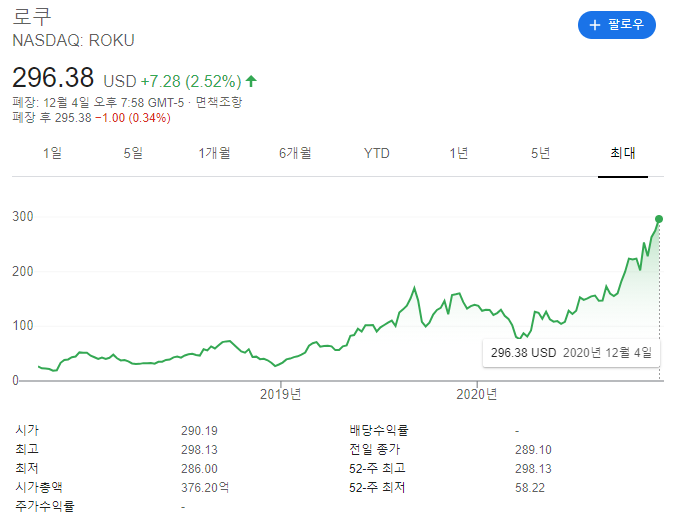674x528 pixels.
Task: Click the 전일 종가 label
Action: pos(374,449)
